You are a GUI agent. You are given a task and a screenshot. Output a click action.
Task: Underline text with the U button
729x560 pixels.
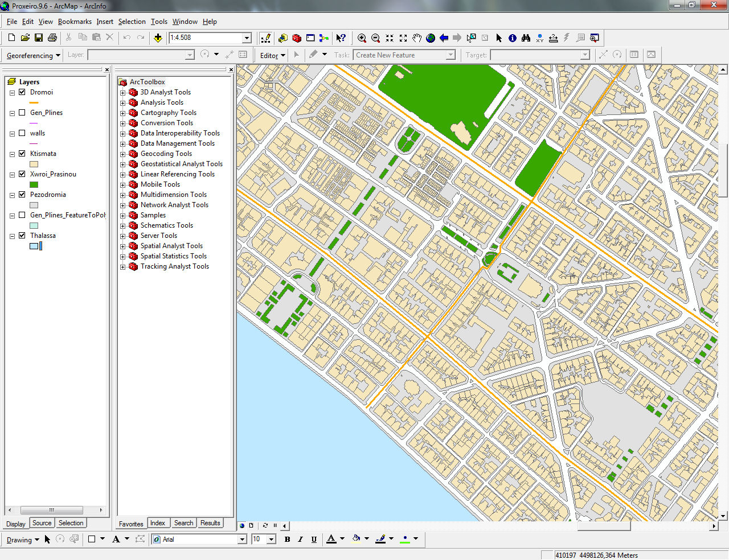tap(314, 539)
